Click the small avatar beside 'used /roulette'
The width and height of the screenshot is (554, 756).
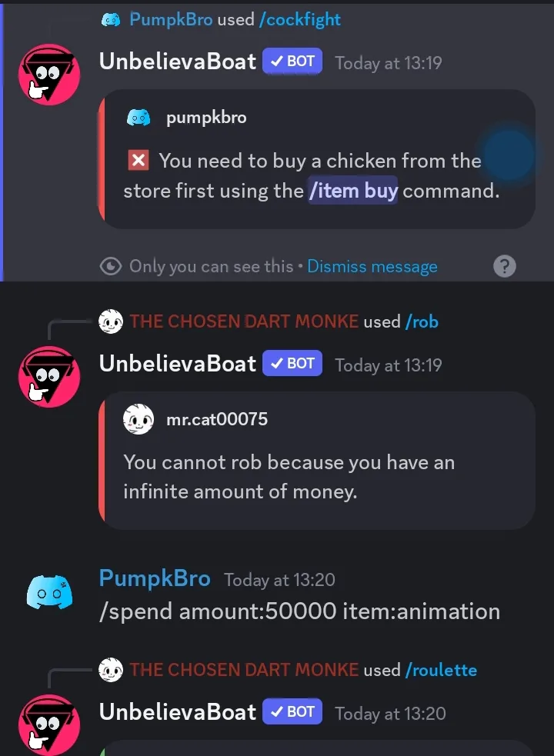tap(111, 670)
